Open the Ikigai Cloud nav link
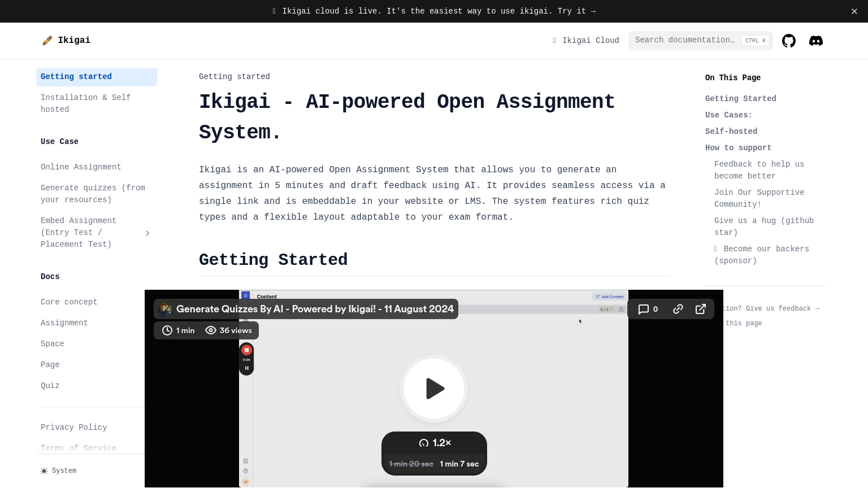 (586, 41)
